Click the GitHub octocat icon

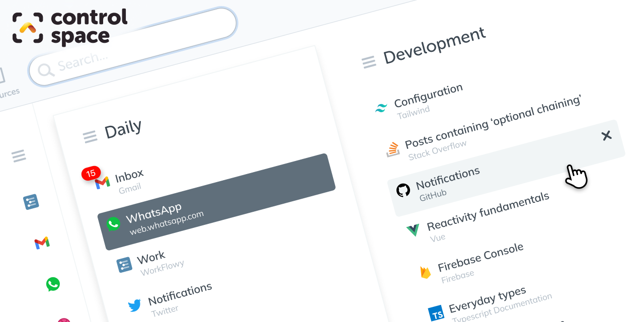(x=403, y=190)
